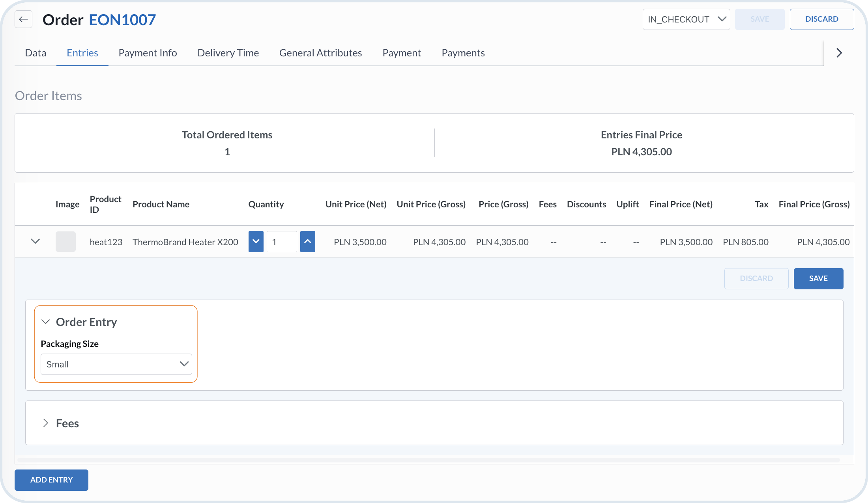
Task: Open the Payments tab
Action: pos(463,53)
